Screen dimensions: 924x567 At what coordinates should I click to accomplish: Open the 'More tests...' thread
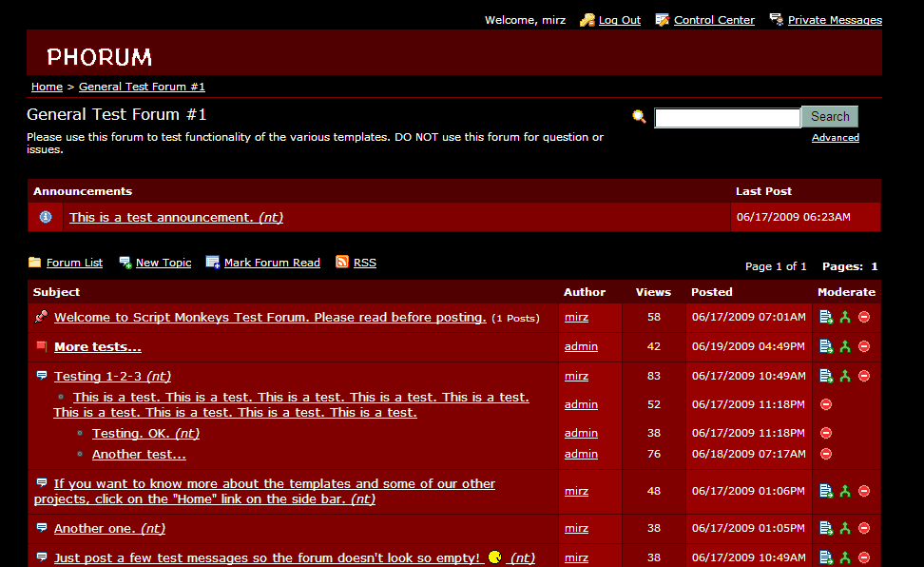pyautogui.click(x=98, y=347)
